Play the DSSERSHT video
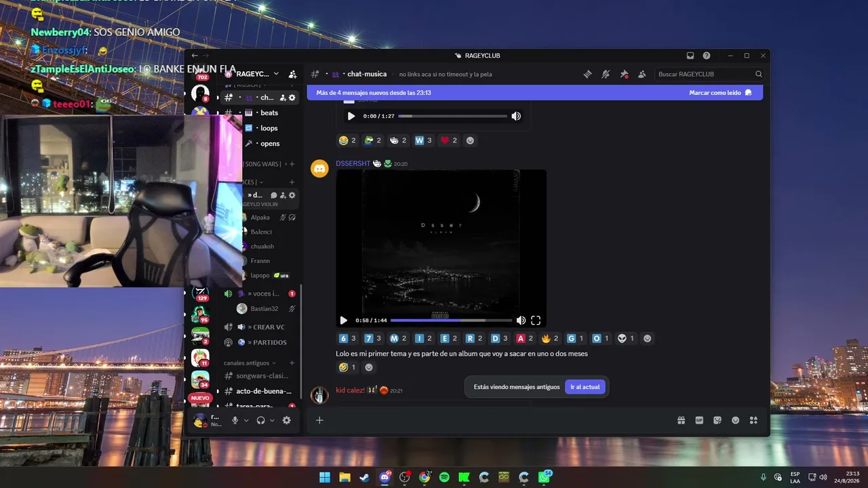 coord(343,321)
